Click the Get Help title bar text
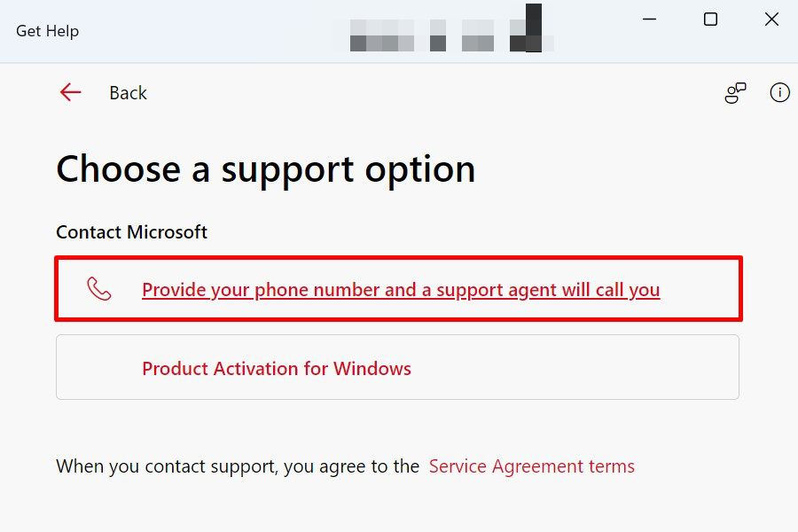This screenshot has height=532, width=798. (x=46, y=29)
